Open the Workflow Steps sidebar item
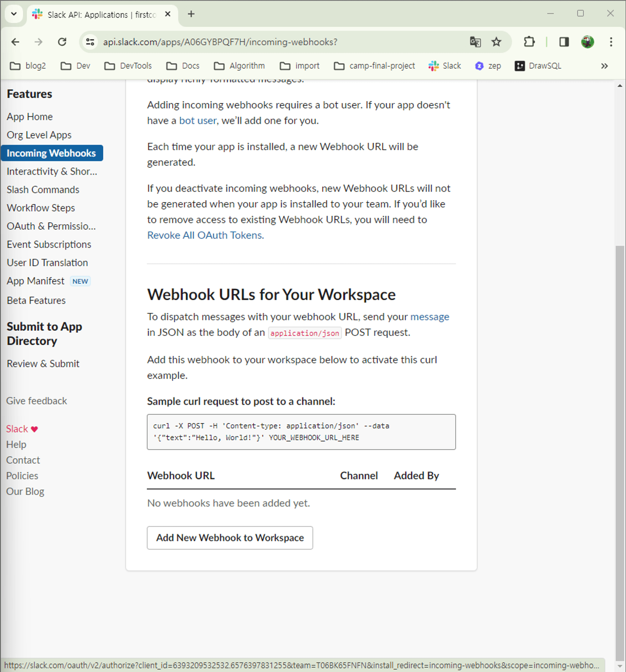Image resolution: width=626 pixels, height=672 pixels. [x=41, y=207]
